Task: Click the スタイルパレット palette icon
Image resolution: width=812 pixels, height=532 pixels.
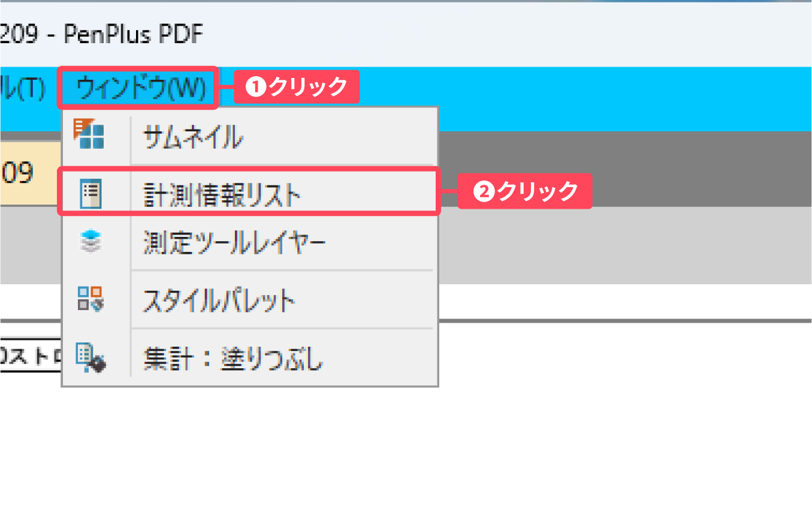Action: click(91, 298)
